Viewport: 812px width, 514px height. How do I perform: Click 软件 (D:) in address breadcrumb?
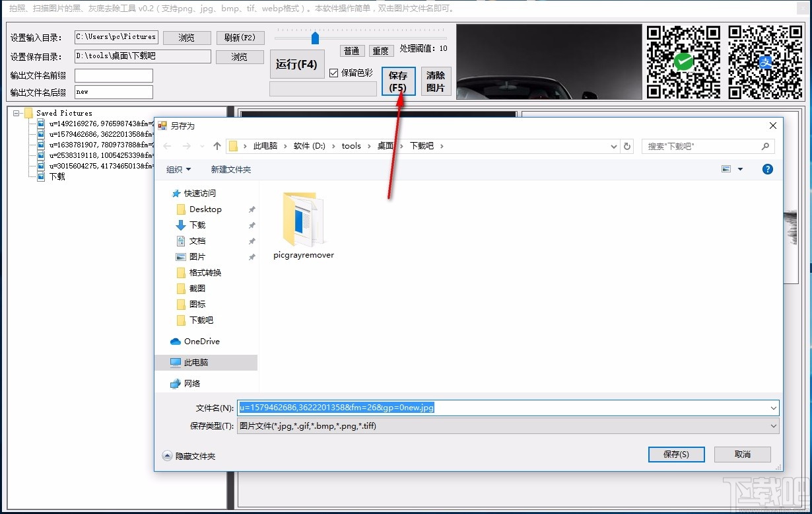tap(310, 146)
